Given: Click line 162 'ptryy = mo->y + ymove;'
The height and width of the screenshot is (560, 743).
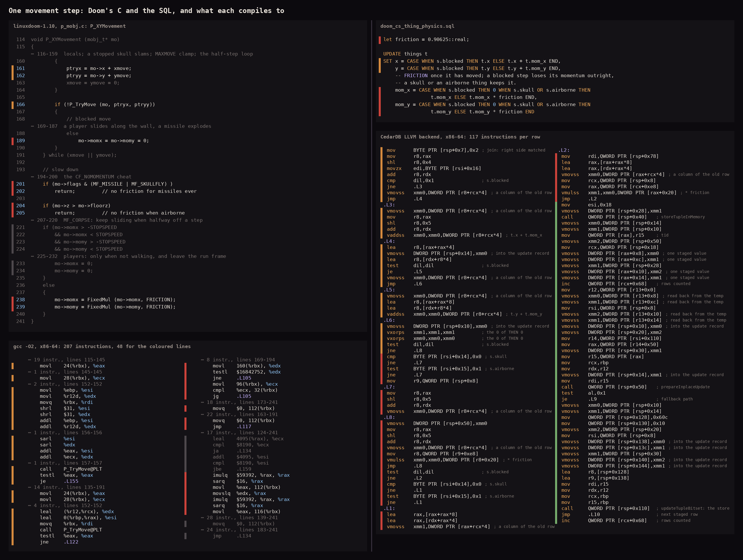Looking at the screenshot, I should click(x=99, y=76).
